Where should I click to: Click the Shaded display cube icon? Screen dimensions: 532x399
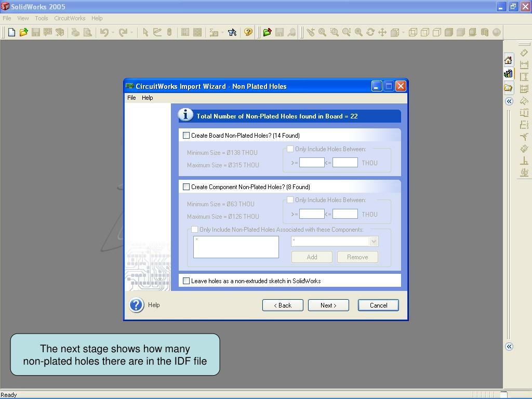coord(461,32)
